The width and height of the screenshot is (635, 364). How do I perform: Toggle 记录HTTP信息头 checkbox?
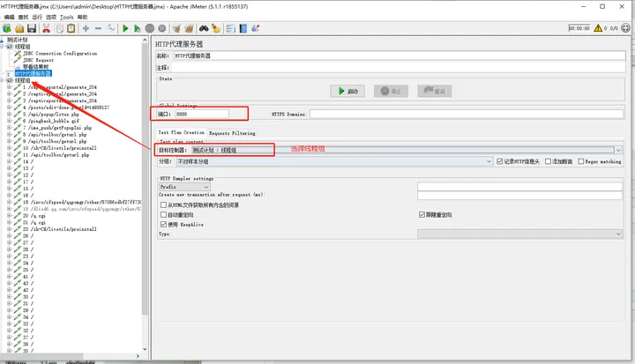(500, 161)
